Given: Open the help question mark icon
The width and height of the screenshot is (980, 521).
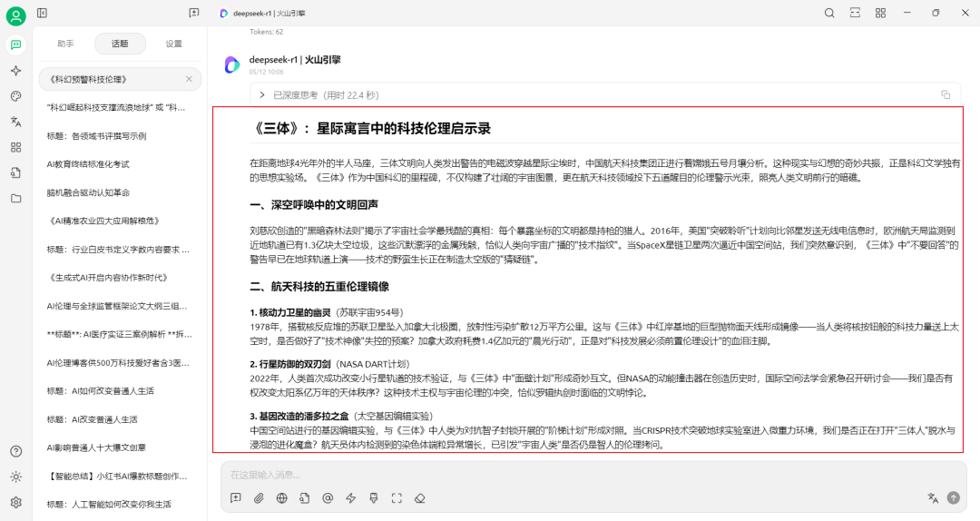Looking at the screenshot, I should [x=15, y=452].
